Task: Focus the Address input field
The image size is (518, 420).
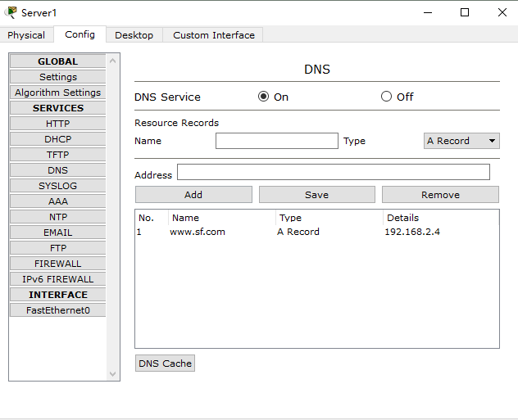Action: pos(334,172)
